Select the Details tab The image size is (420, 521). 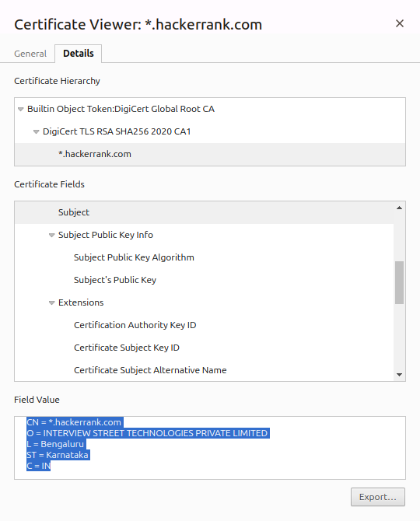tap(78, 54)
